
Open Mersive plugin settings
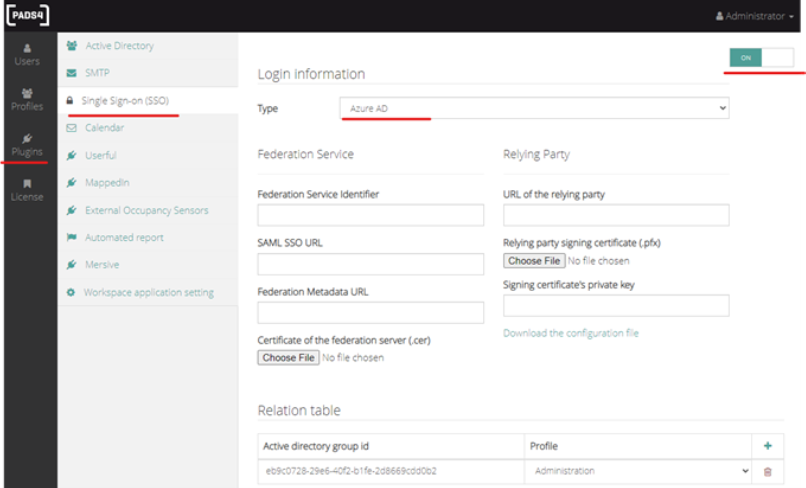click(x=148, y=265)
